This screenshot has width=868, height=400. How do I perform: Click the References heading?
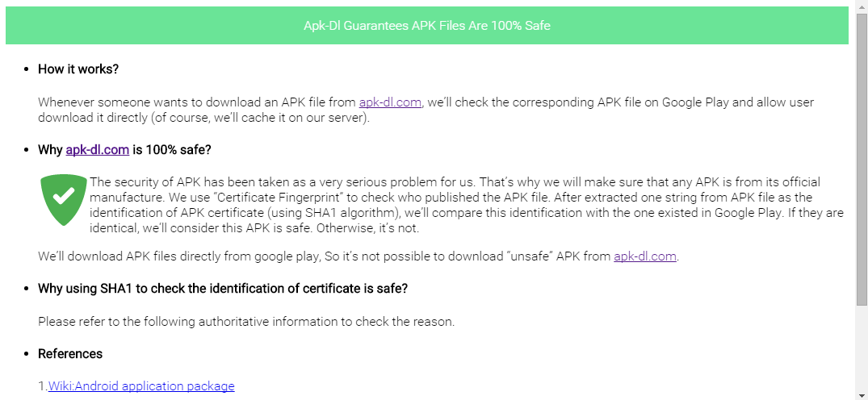click(x=69, y=353)
